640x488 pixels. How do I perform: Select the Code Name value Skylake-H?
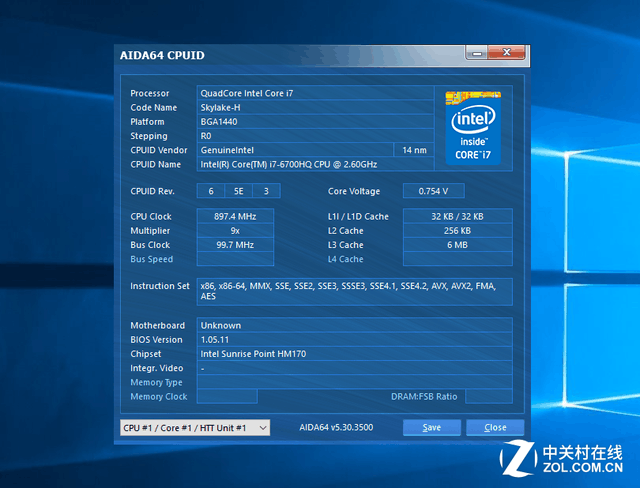(315, 107)
